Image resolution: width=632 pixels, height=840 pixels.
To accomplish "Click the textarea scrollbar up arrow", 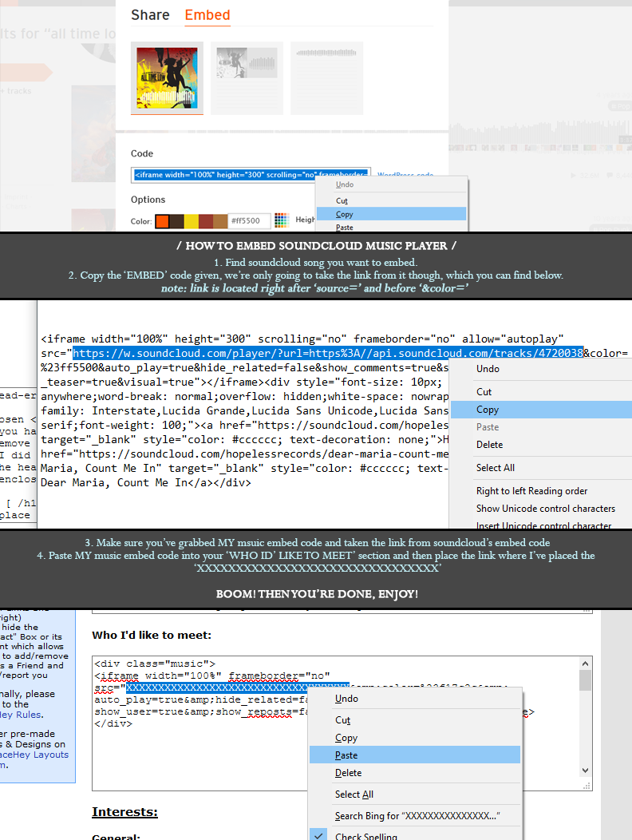I will point(586,664).
